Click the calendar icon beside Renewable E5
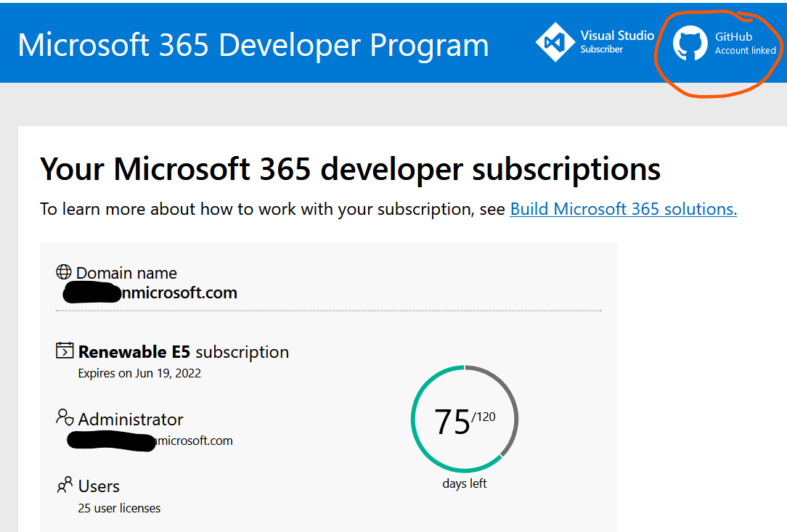Image resolution: width=787 pixels, height=532 pixels. pos(65,351)
